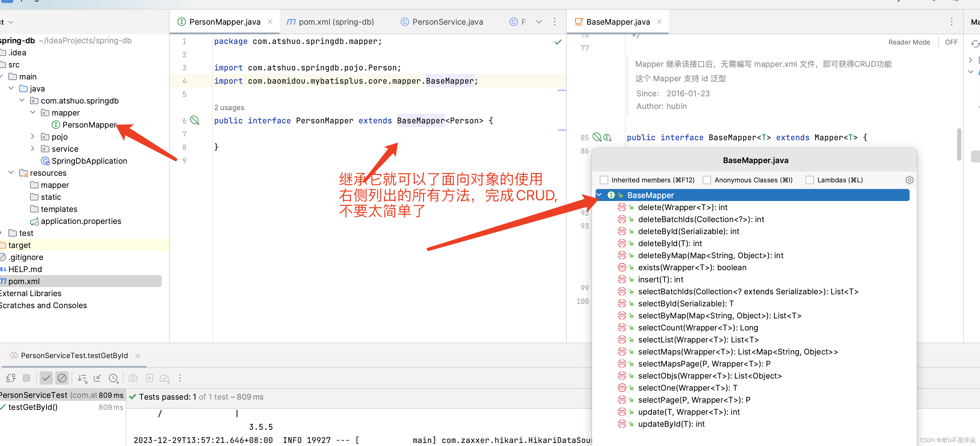
Task: Expand the service package
Action: [33, 148]
